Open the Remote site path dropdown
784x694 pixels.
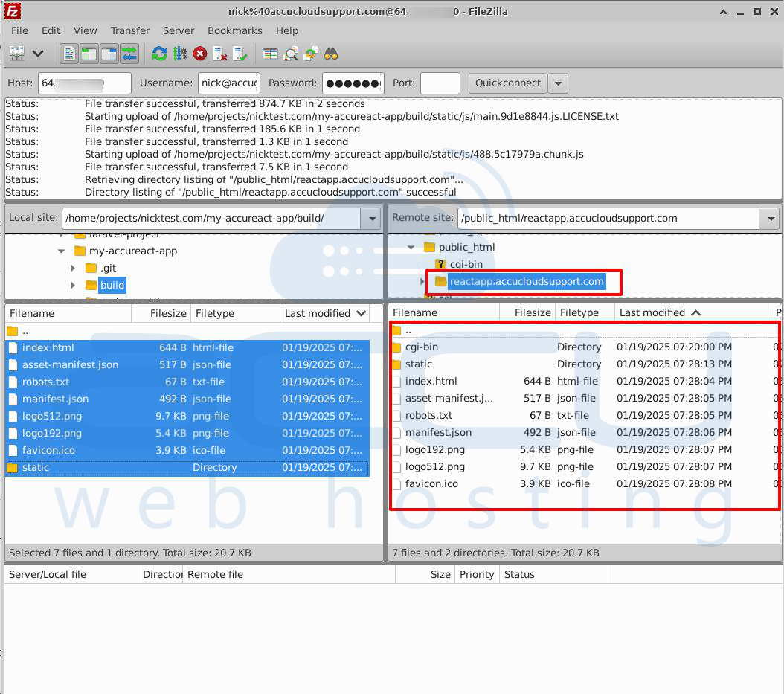coord(769,219)
